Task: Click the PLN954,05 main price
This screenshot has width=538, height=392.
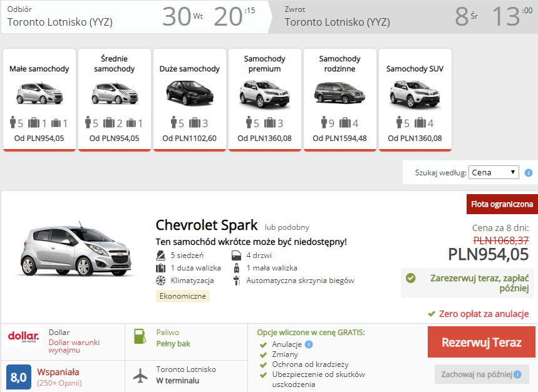Action: (489, 254)
